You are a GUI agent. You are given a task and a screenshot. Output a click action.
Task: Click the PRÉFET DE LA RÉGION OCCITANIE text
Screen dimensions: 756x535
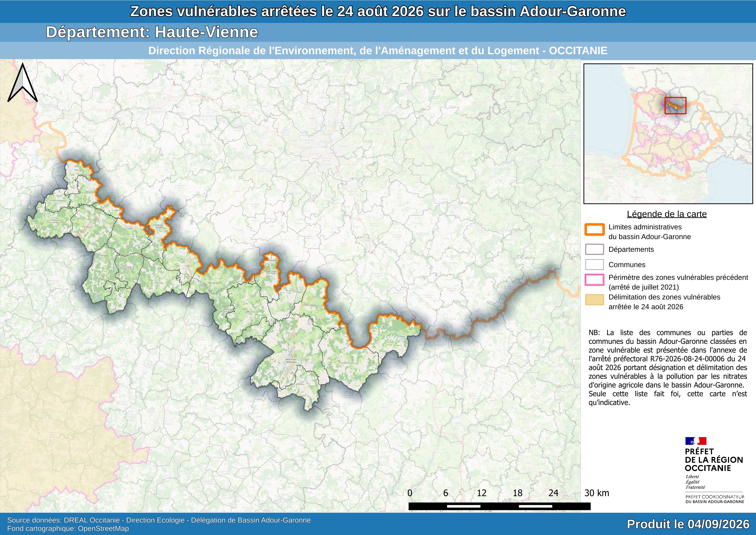pos(714,459)
